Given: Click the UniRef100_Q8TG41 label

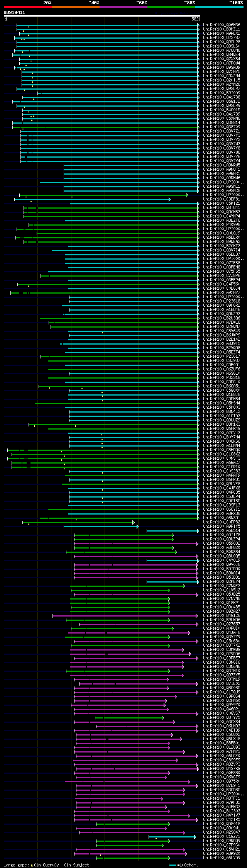Looking at the screenshot, I should point(222,207).
